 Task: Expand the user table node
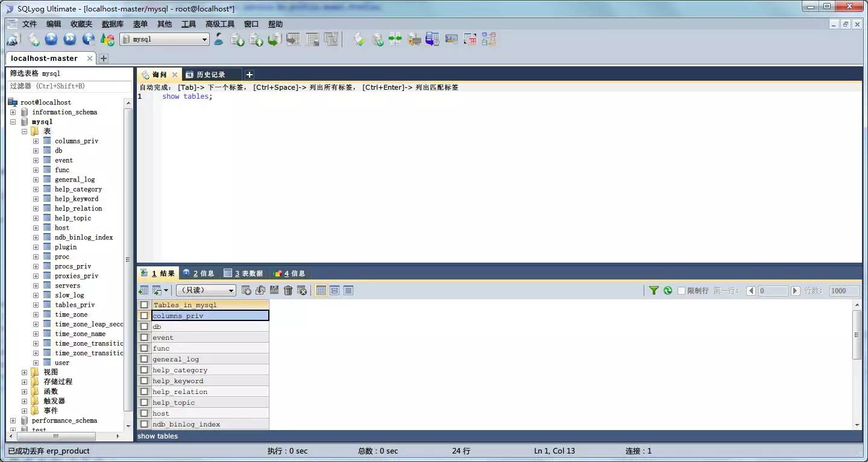click(36, 363)
